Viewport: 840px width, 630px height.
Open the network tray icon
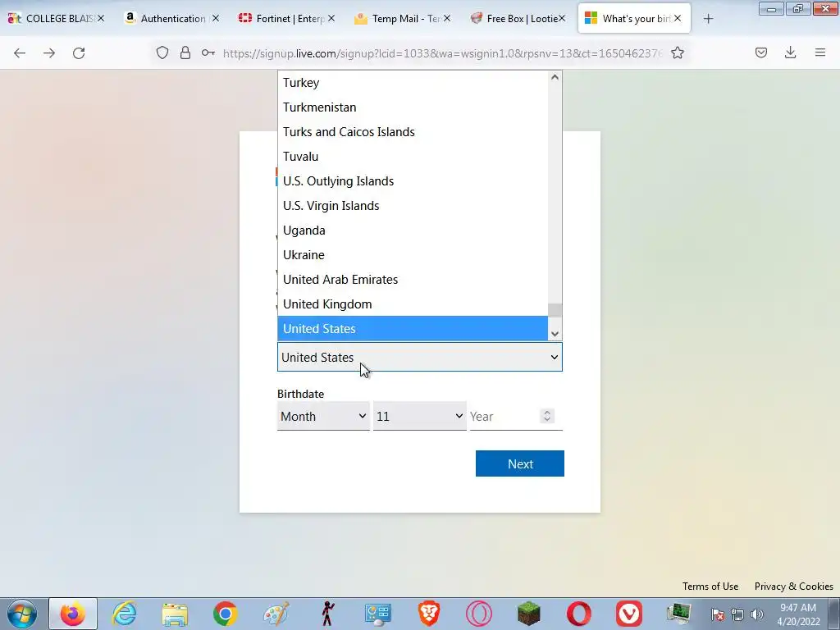tap(737, 614)
